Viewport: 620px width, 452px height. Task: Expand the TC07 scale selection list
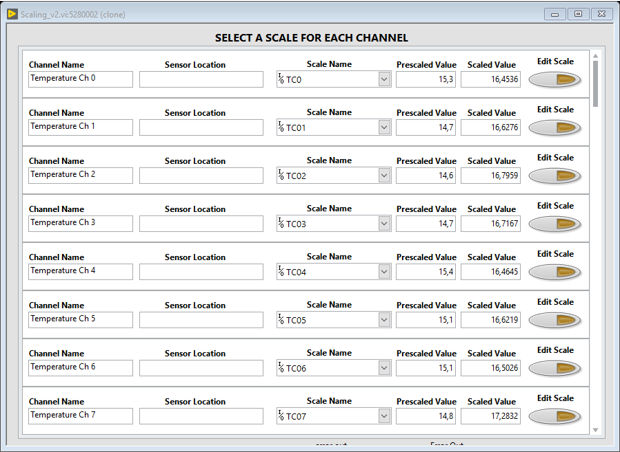coord(384,416)
